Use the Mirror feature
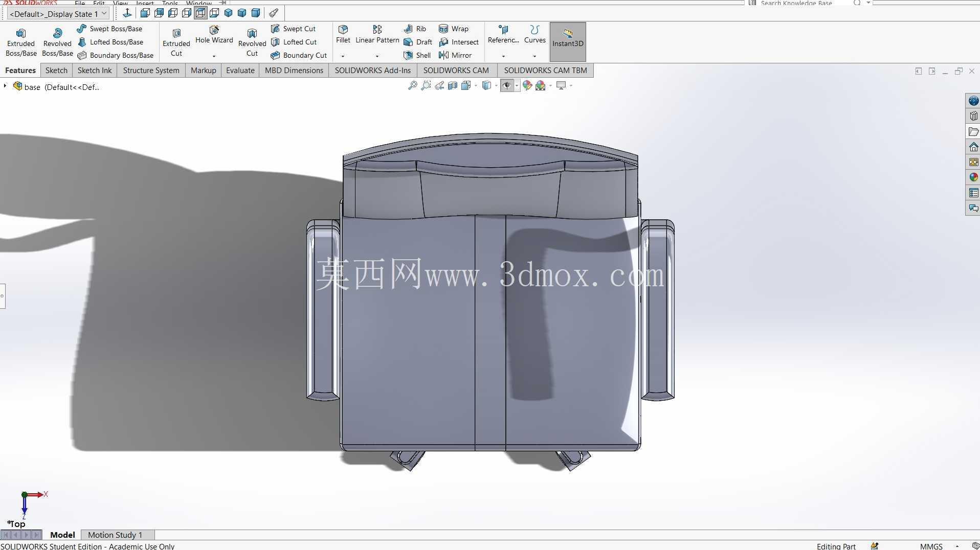980x550 pixels. tap(455, 55)
